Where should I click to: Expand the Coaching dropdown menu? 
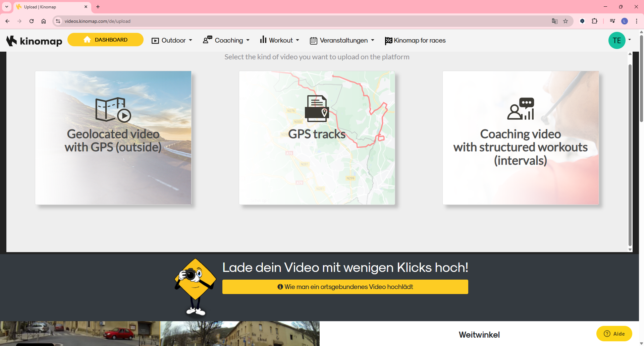[x=226, y=41]
